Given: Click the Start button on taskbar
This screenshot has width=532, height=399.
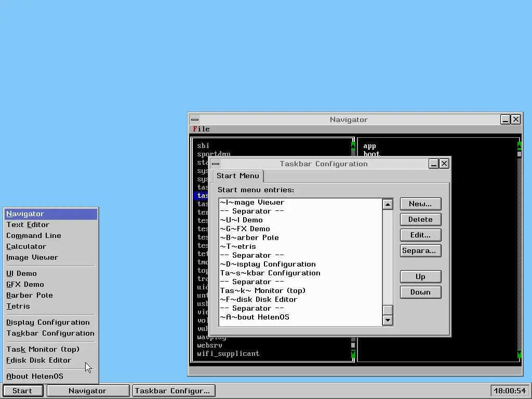Looking at the screenshot, I should point(22,391).
